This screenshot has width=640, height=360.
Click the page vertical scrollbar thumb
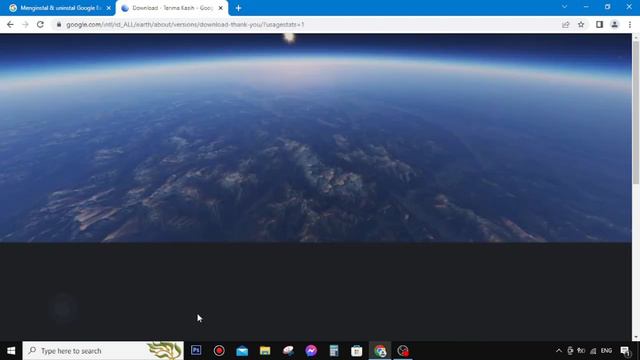pos(636,112)
